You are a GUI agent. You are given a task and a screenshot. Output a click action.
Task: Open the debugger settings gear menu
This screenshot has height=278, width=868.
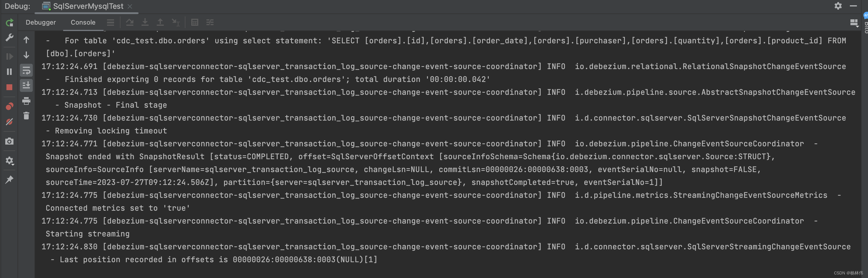click(9, 161)
